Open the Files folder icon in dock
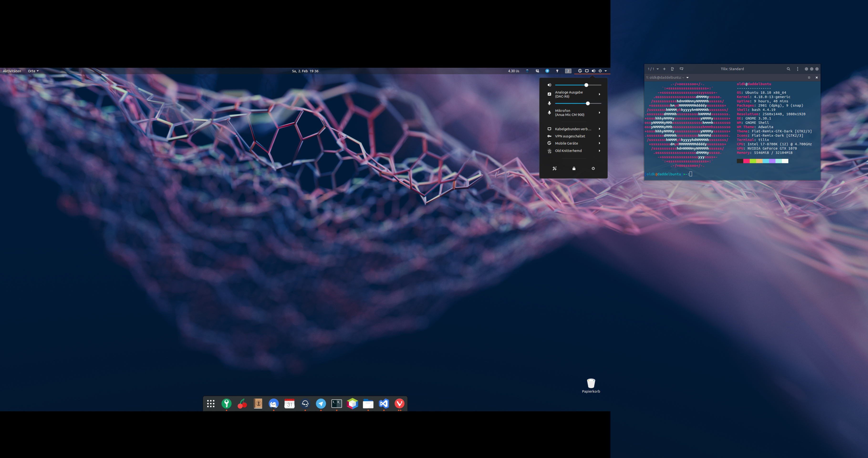Screen dimensions: 868x458 (x=368, y=404)
